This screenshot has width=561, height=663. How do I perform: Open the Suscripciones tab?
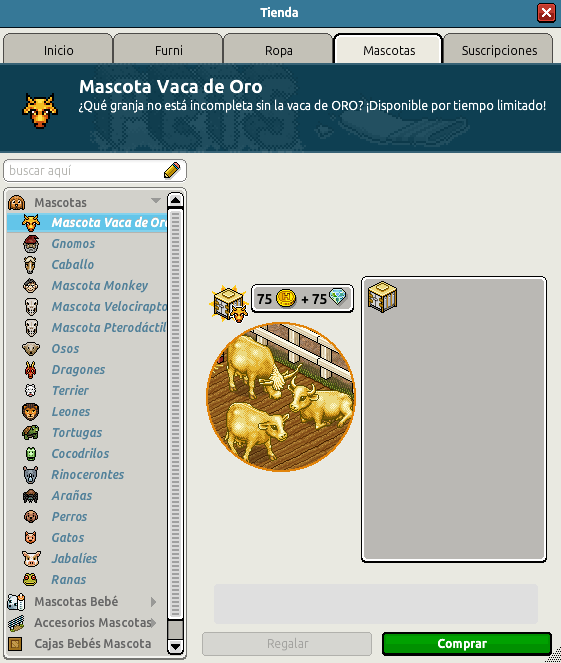(498, 50)
